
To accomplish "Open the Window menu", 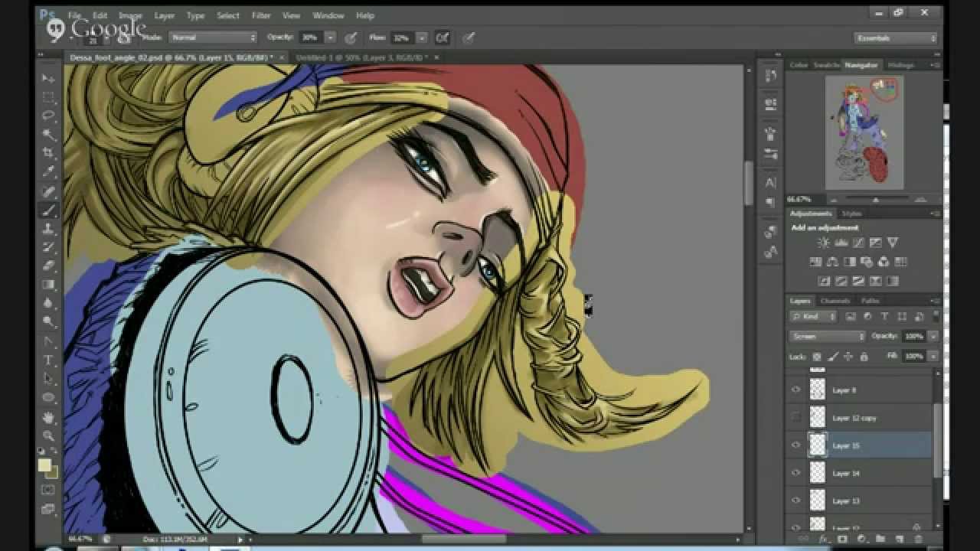I will (328, 15).
